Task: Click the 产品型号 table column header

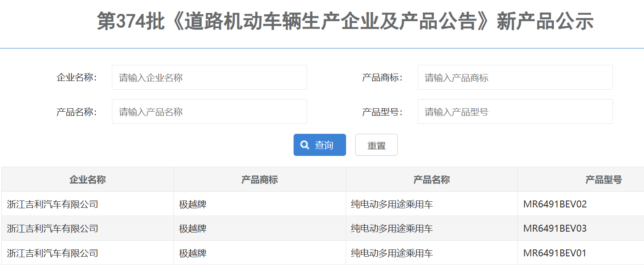Action: (603, 180)
